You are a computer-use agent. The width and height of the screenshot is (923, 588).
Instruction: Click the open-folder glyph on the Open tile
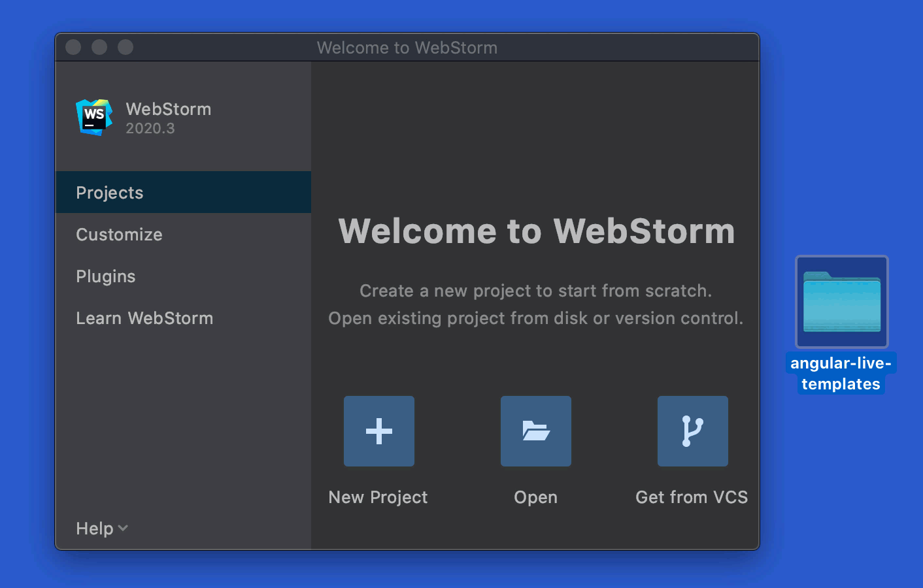535,431
